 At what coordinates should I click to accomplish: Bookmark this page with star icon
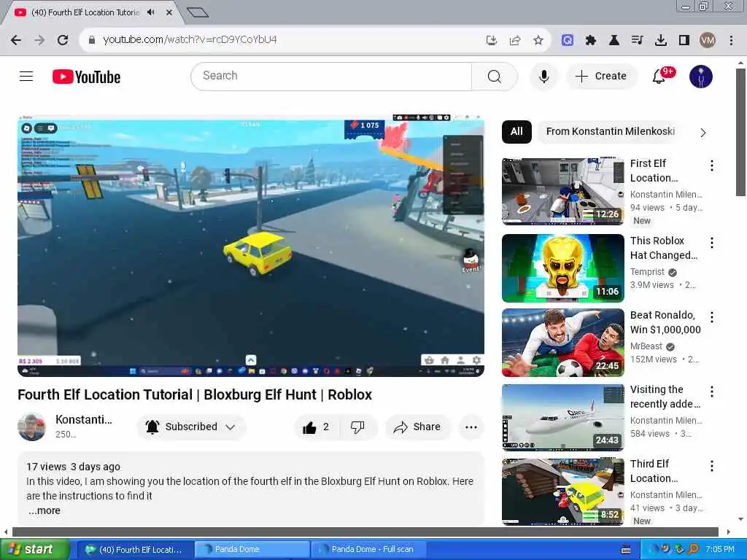538,41
